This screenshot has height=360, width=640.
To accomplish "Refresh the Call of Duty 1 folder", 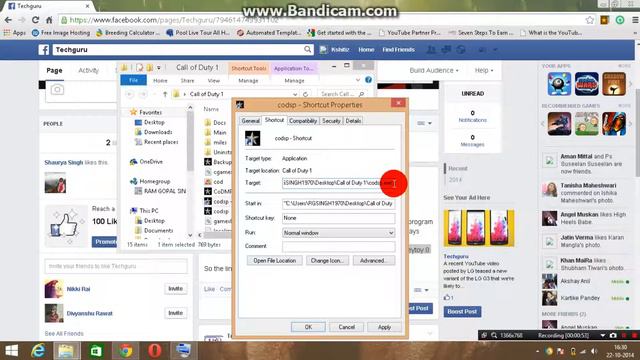I will tap(305, 94).
